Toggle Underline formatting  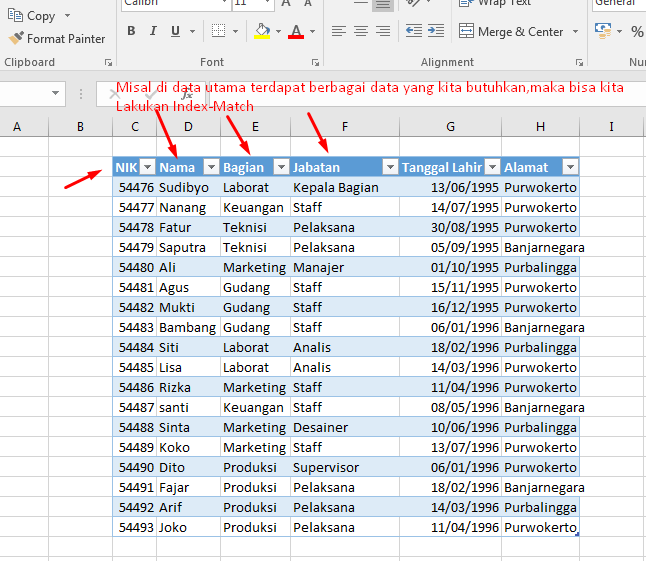176,31
